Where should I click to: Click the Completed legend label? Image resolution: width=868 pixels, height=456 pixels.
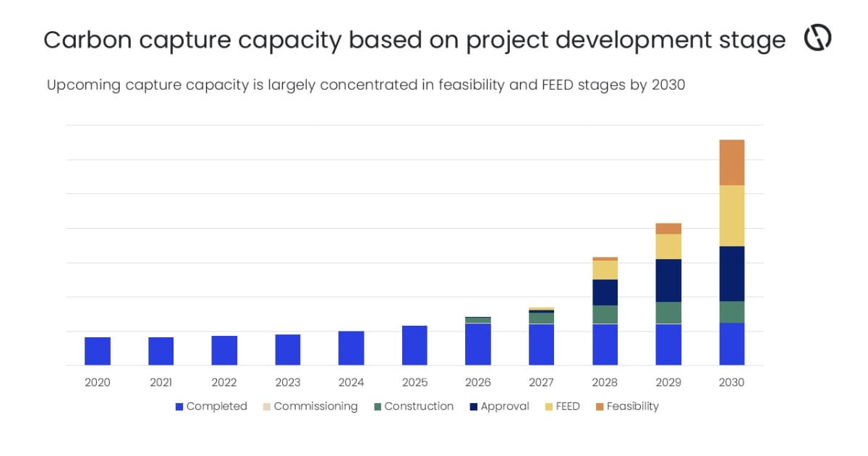coord(217,407)
